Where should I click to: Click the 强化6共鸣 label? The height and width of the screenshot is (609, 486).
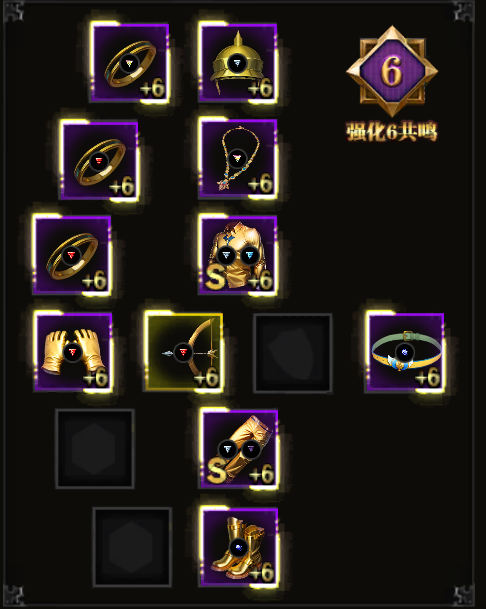pyautogui.click(x=392, y=132)
